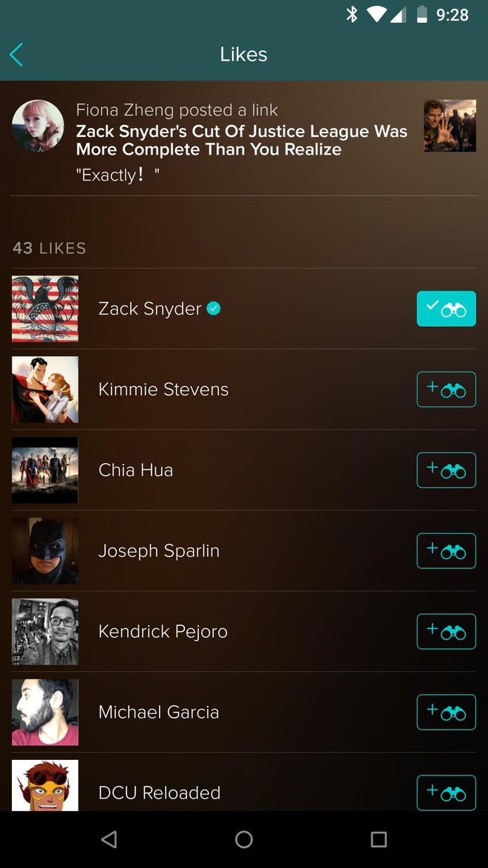The height and width of the screenshot is (868, 488).
Task: Select Kendrick Pejoro's name in list
Action: pos(163,632)
